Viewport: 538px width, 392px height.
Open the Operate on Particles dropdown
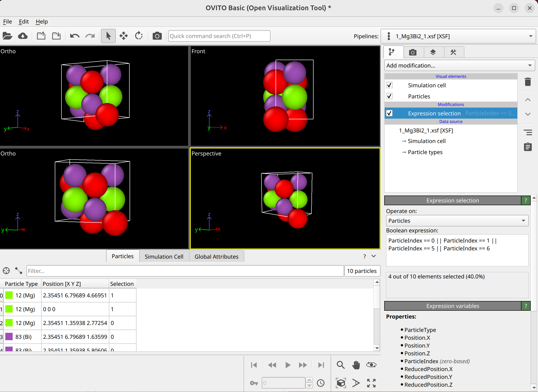(x=457, y=221)
